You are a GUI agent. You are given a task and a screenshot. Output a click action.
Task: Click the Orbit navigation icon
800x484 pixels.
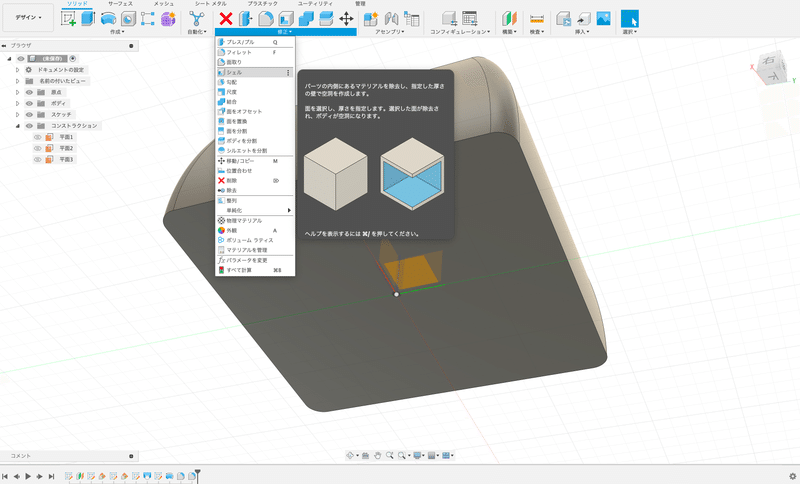click(x=350, y=455)
